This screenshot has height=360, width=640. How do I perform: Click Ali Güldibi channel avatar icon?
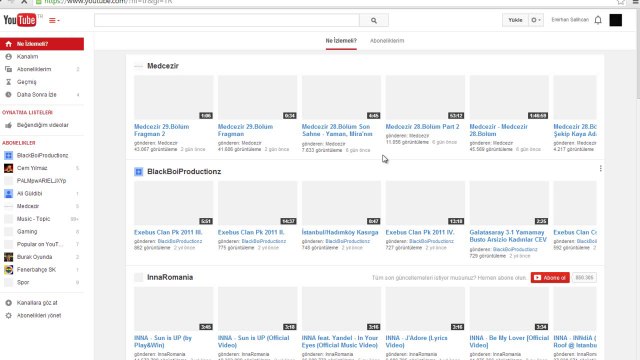click(x=8, y=193)
